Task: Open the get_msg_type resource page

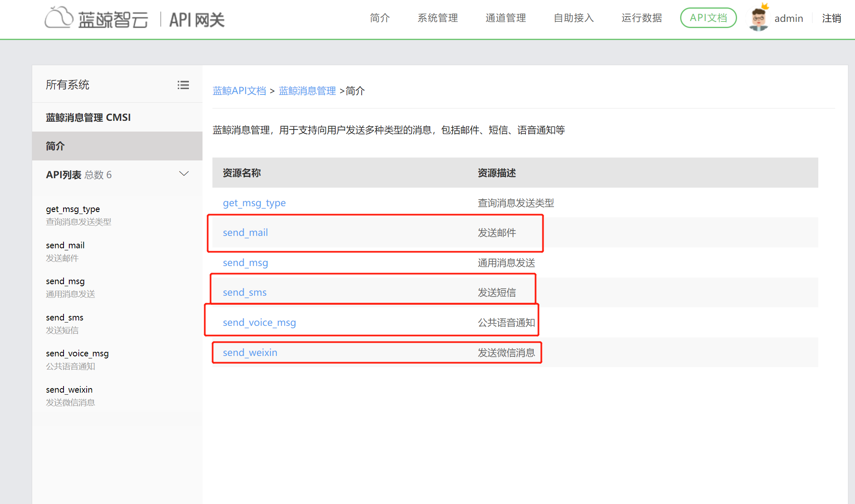Action: pos(254,203)
